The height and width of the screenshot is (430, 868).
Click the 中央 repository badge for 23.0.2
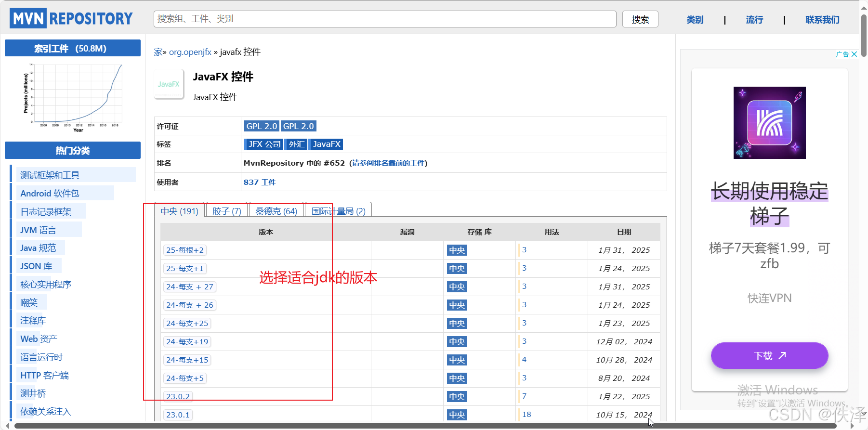(457, 396)
